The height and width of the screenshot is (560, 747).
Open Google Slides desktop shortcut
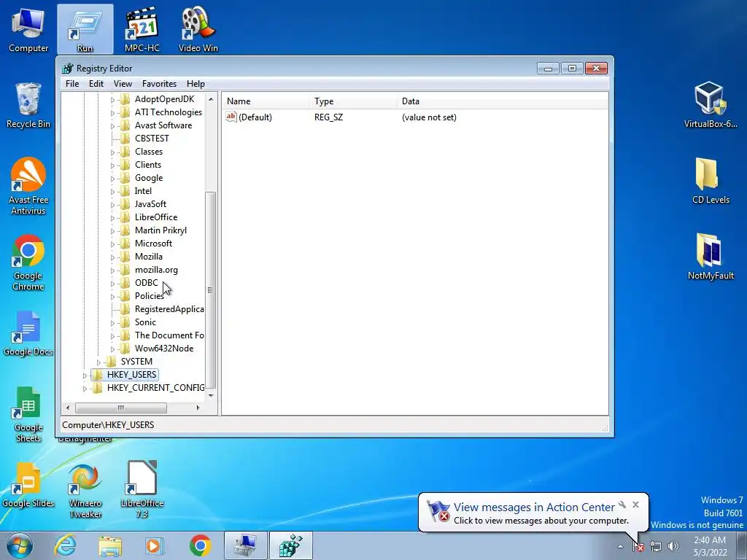pyautogui.click(x=28, y=485)
